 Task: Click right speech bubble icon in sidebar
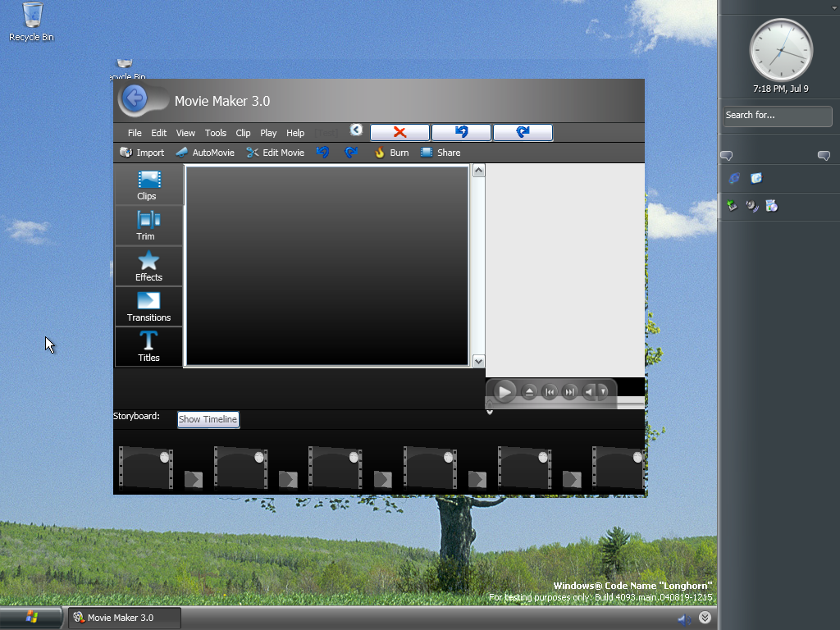coord(824,155)
